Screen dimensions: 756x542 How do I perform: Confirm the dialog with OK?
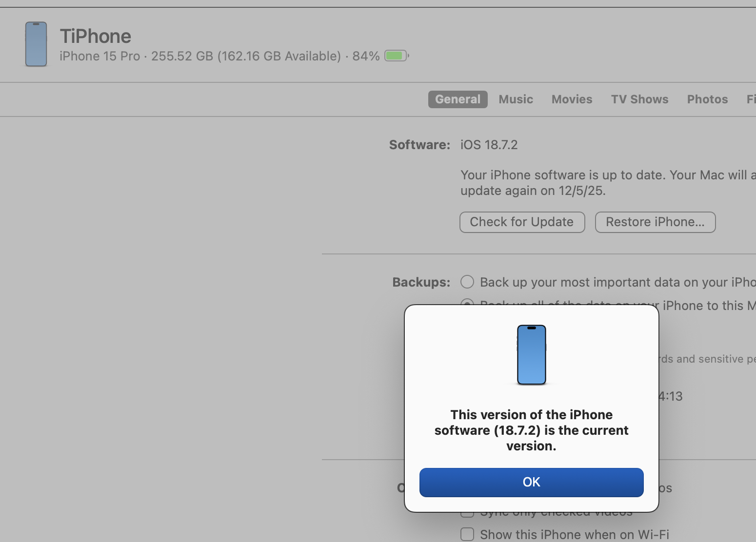coord(532,483)
